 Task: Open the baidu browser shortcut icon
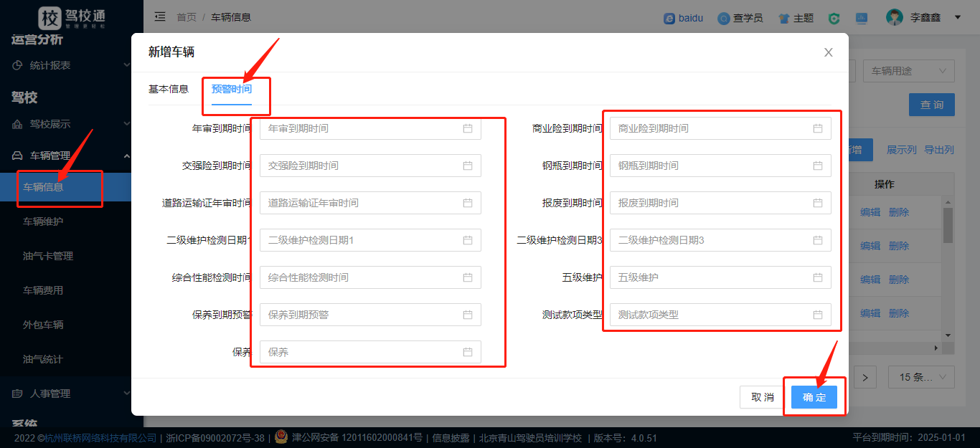tap(669, 18)
